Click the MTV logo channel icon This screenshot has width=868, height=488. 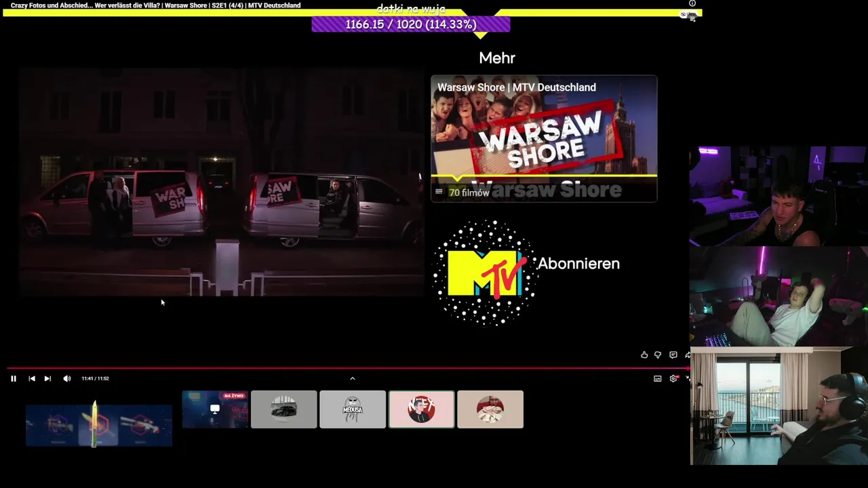coord(486,272)
